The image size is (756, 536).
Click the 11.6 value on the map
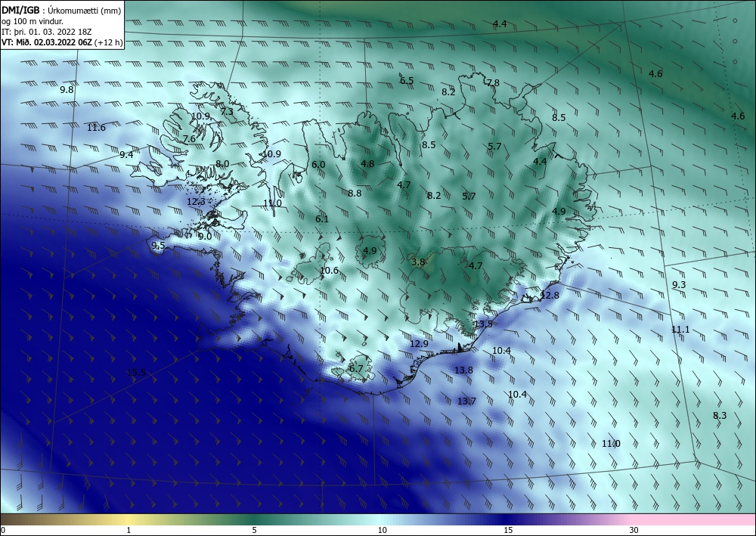tap(96, 128)
